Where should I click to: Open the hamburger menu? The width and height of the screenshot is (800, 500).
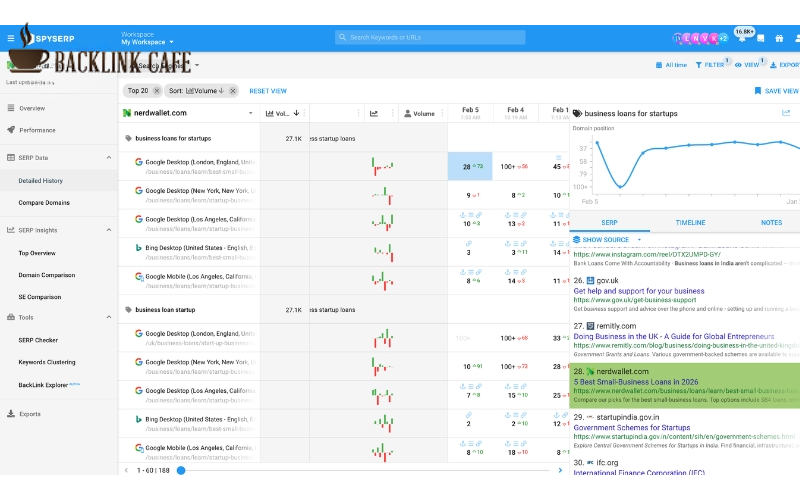[11, 38]
